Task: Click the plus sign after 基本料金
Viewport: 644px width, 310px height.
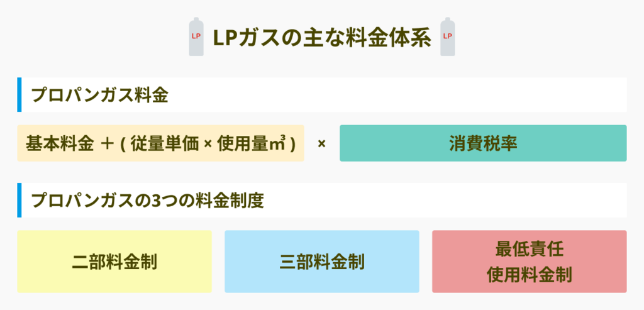Action: [x=106, y=143]
